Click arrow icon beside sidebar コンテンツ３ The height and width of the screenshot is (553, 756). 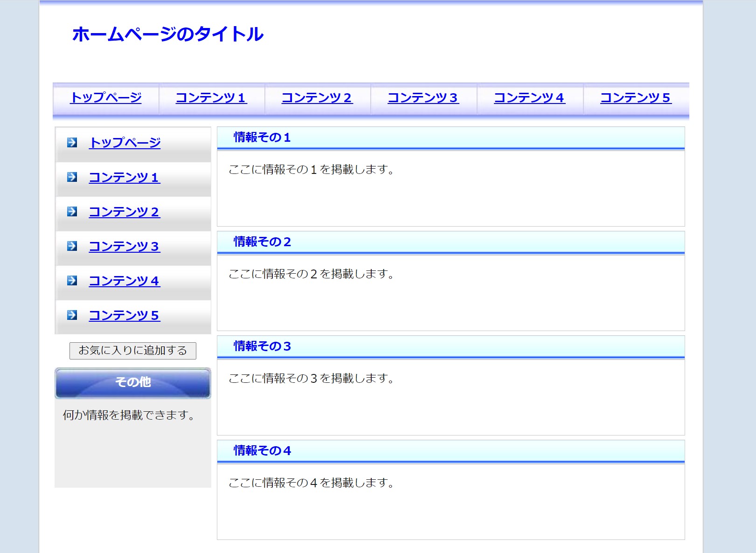coord(72,246)
